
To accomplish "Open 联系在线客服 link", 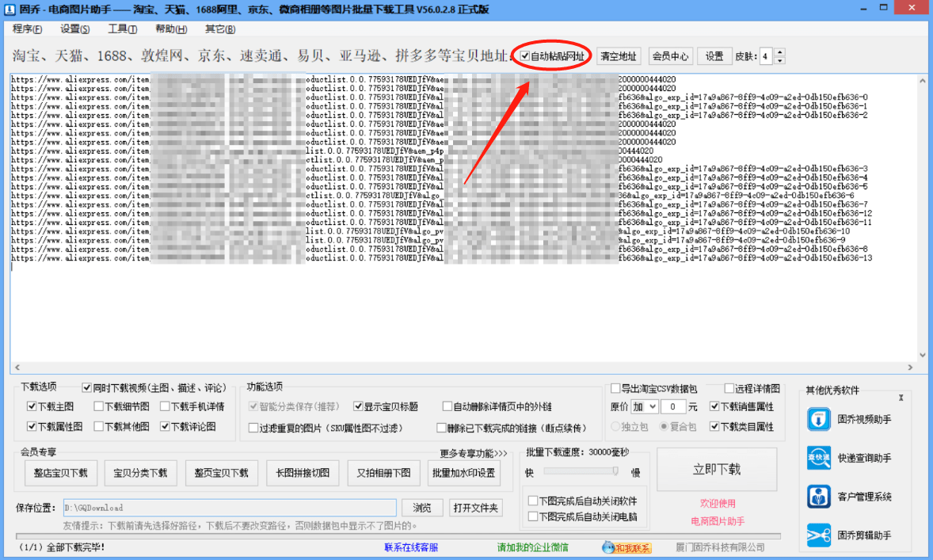I will click(411, 547).
